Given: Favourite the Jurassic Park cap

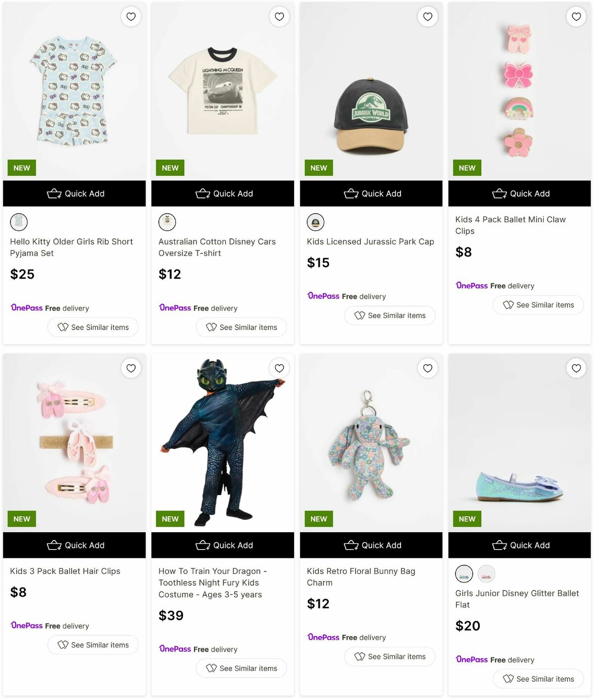Looking at the screenshot, I should (427, 16).
